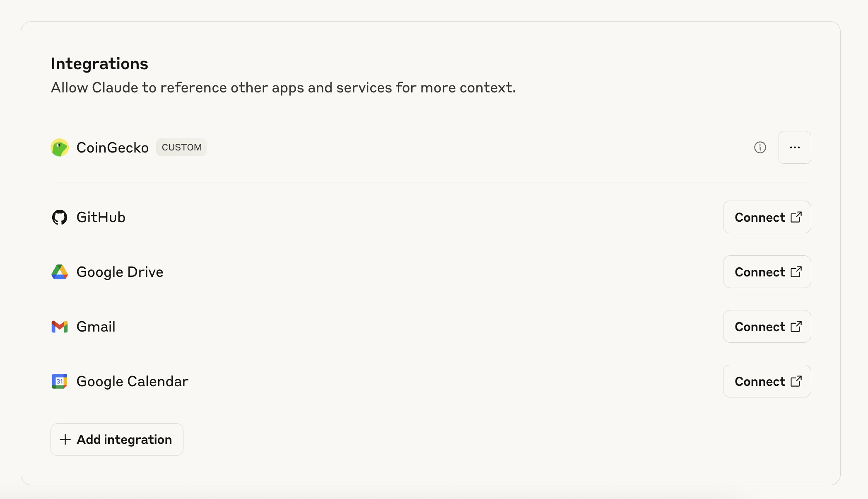Click external-link arrow icon in Gmail Connect
The image size is (868, 499).
click(x=796, y=327)
